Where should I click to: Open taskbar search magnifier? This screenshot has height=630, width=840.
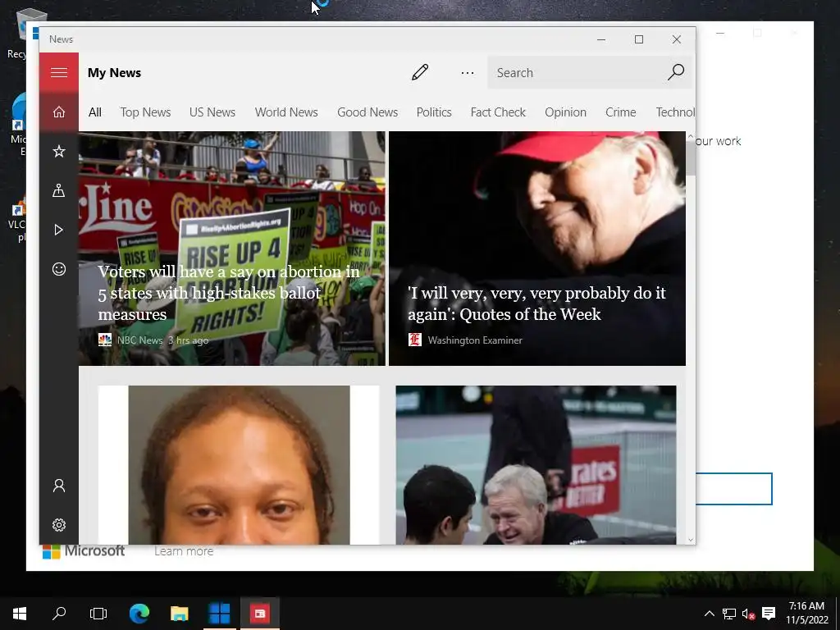[x=59, y=614]
